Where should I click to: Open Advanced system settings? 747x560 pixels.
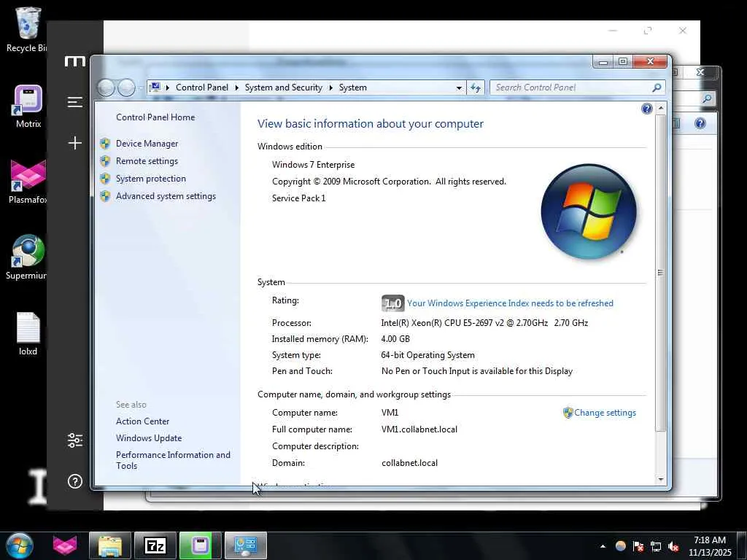pyautogui.click(x=166, y=196)
